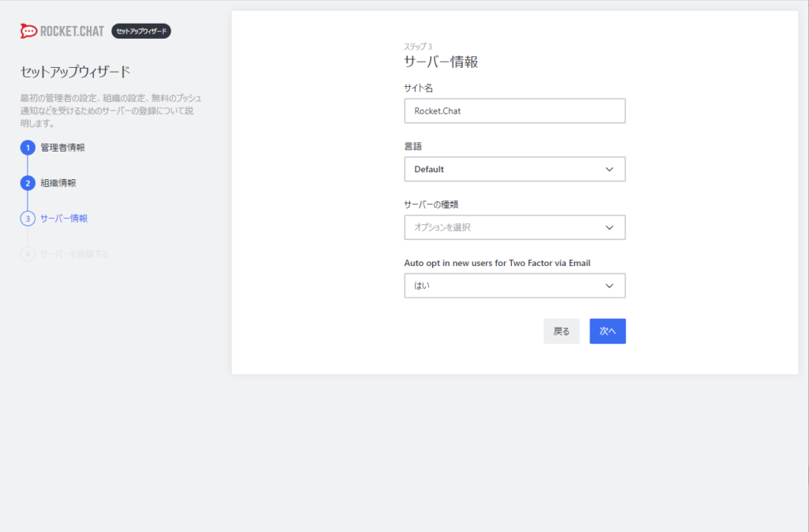Click step circle 1 for 管理者情報
Viewport: 809px width, 532px height.
[x=29, y=146]
